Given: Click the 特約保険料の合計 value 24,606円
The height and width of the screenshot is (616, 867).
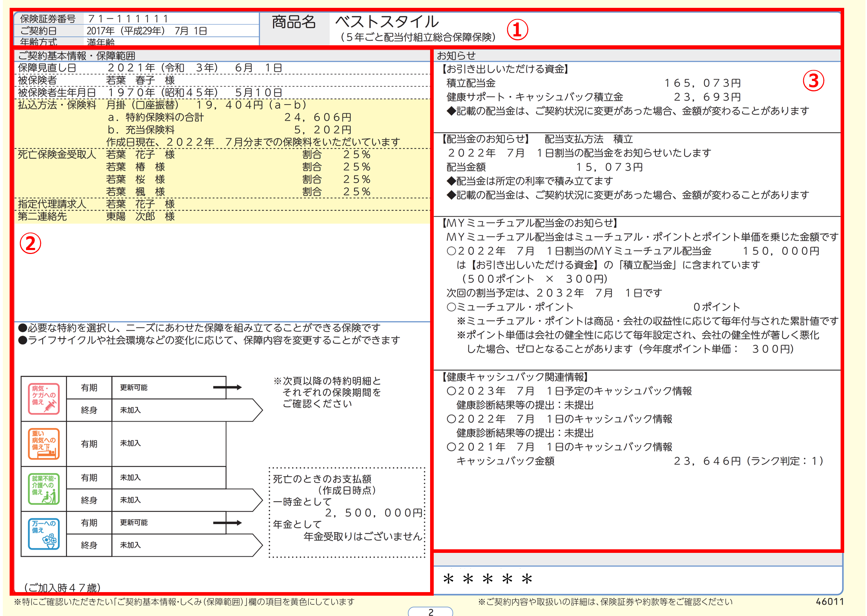Looking at the screenshot, I should tap(318, 117).
